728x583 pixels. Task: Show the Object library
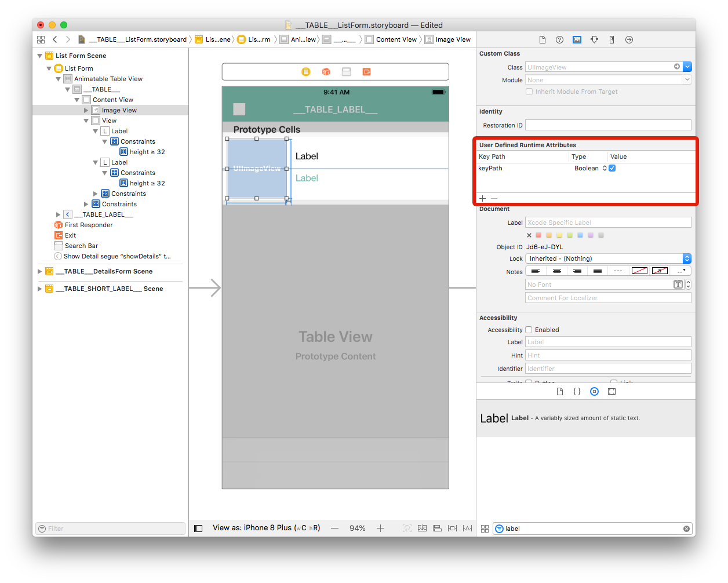pos(594,392)
